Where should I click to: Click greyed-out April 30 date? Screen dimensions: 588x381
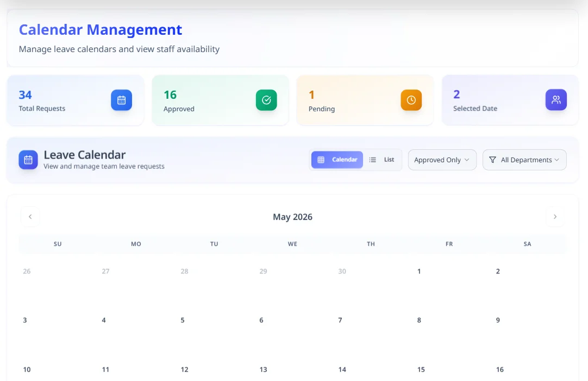342,271
